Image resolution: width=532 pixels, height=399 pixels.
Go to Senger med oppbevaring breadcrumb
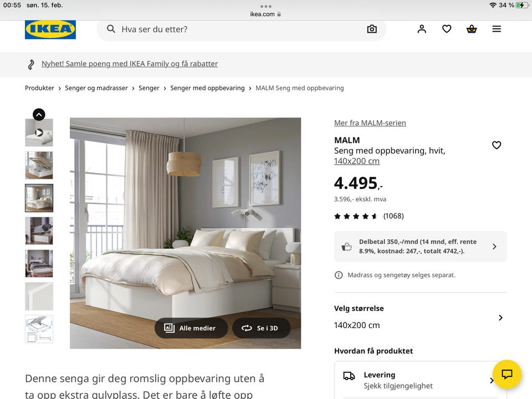(x=207, y=88)
